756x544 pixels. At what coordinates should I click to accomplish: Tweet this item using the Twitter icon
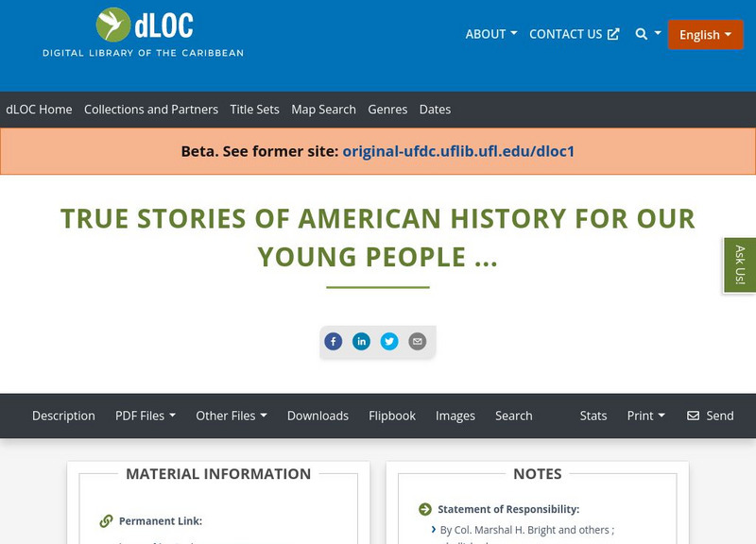389,341
